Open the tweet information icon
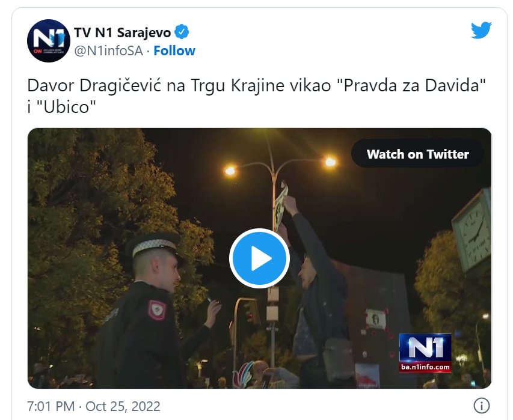513x420 pixels. tap(482, 406)
